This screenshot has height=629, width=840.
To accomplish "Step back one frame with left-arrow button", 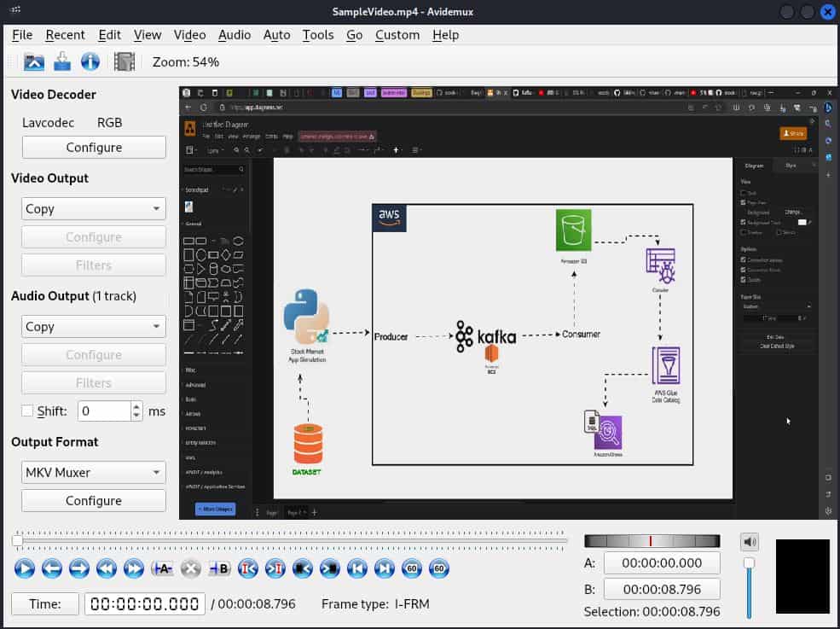I will pos(52,568).
